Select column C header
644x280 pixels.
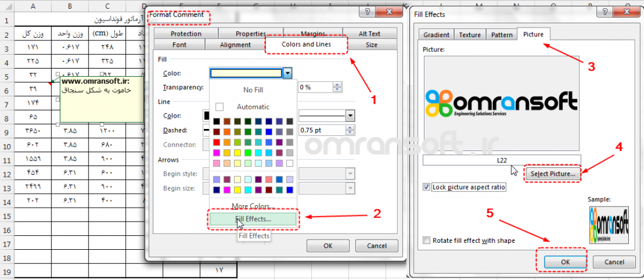tap(107, 6)
